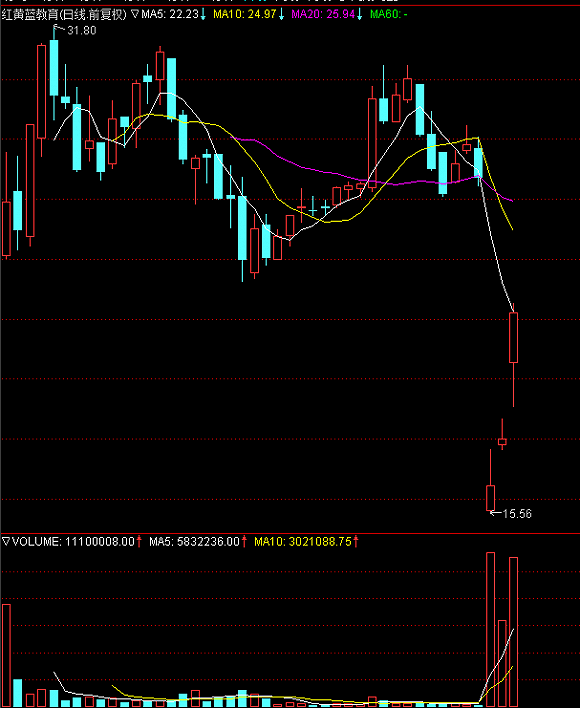
Task: Select the last red candlestick near 15.56
Action: pos(491,498)
